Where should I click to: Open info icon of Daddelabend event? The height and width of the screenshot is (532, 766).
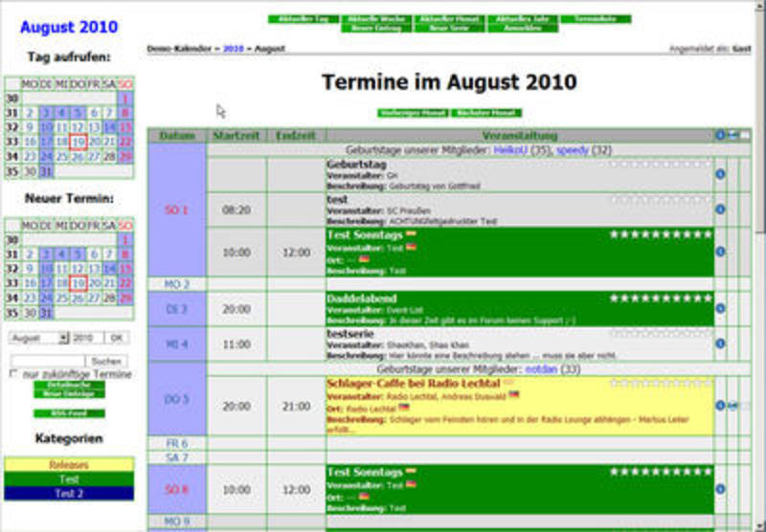click(x=719, y=308)
